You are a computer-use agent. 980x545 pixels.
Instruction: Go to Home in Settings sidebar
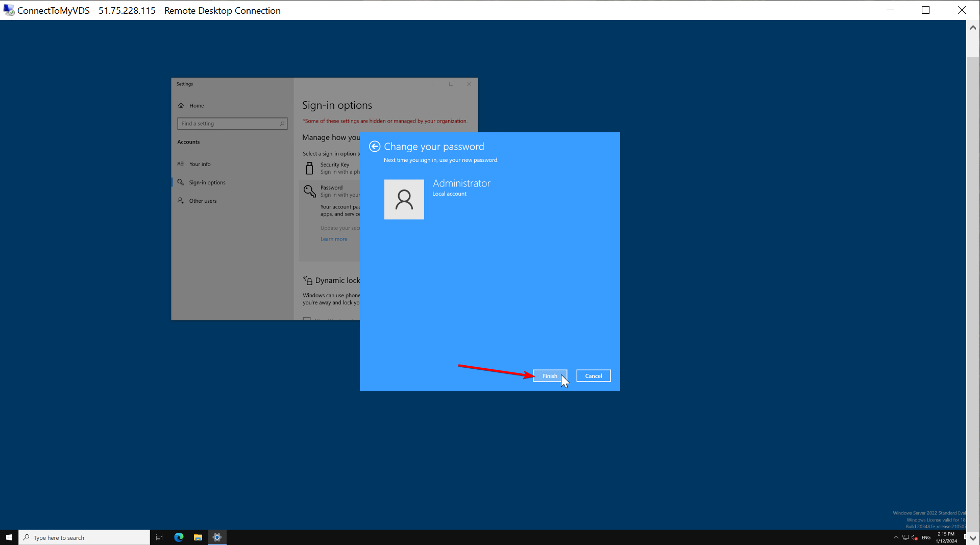197,106
